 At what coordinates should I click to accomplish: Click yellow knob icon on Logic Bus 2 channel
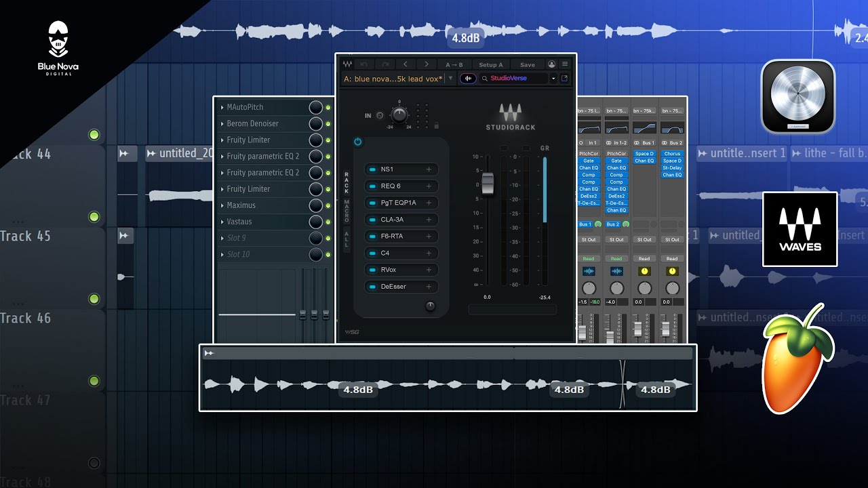(x=672, y=271)
